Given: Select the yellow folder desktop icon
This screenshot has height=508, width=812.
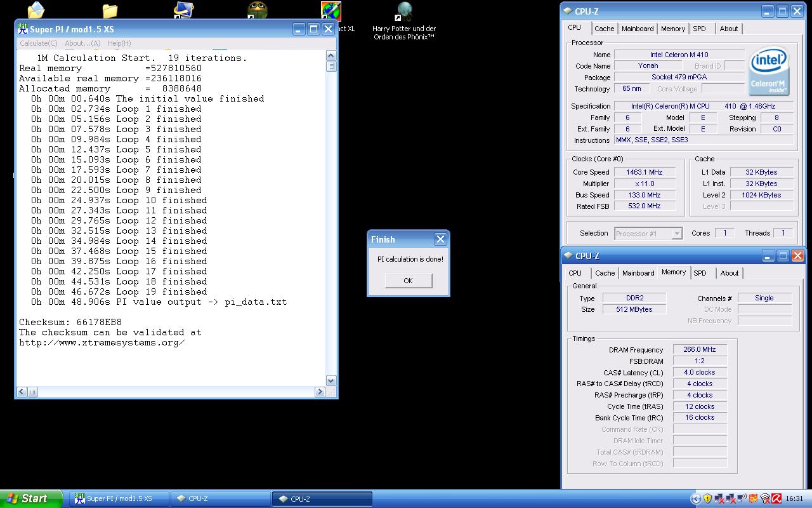Looking at the screenshot, I should [110, 11].
